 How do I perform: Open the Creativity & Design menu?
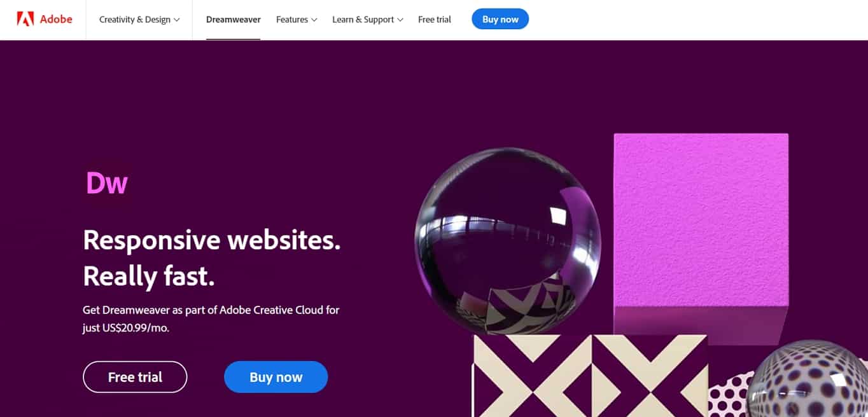click(x=139, y=20)
